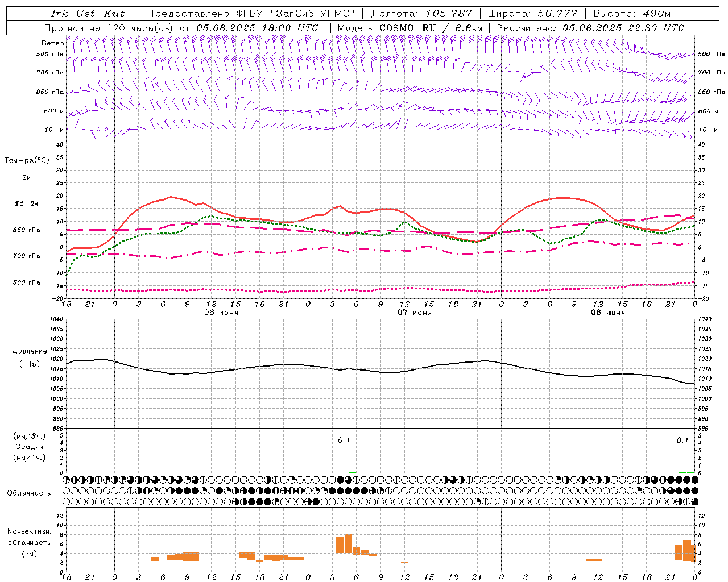Click the Облачность row label
Image resolution: width=728 pixels, height=582 pixels.
point(29,493)
